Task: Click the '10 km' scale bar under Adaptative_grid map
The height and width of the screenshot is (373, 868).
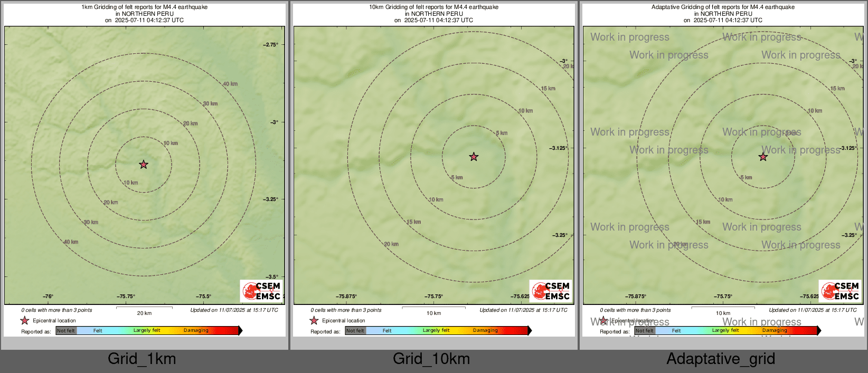Action: 723,310
